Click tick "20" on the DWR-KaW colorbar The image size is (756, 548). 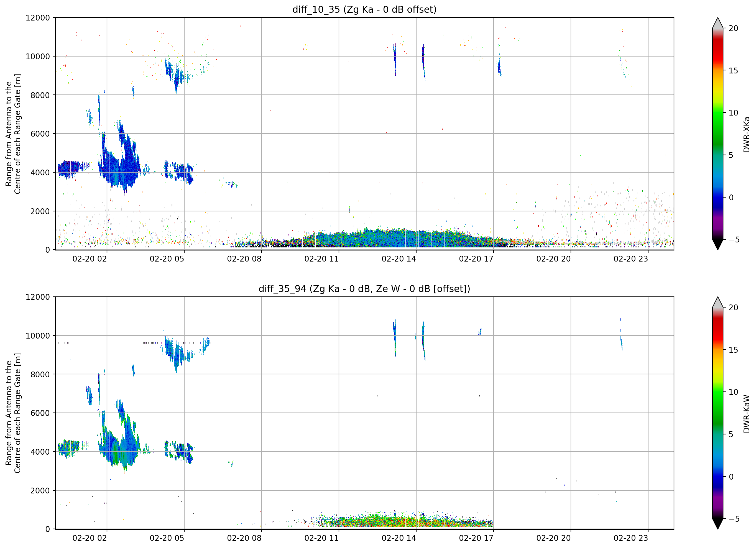click(733, 308)
